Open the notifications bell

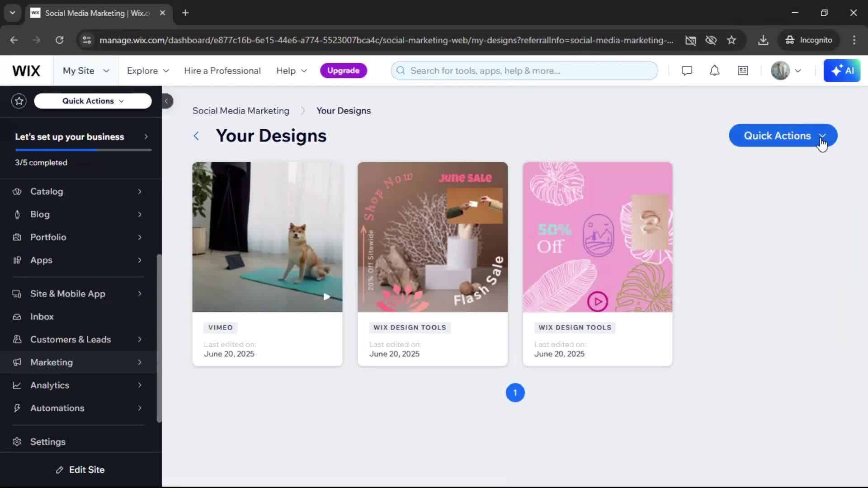[x=714, y=70]
